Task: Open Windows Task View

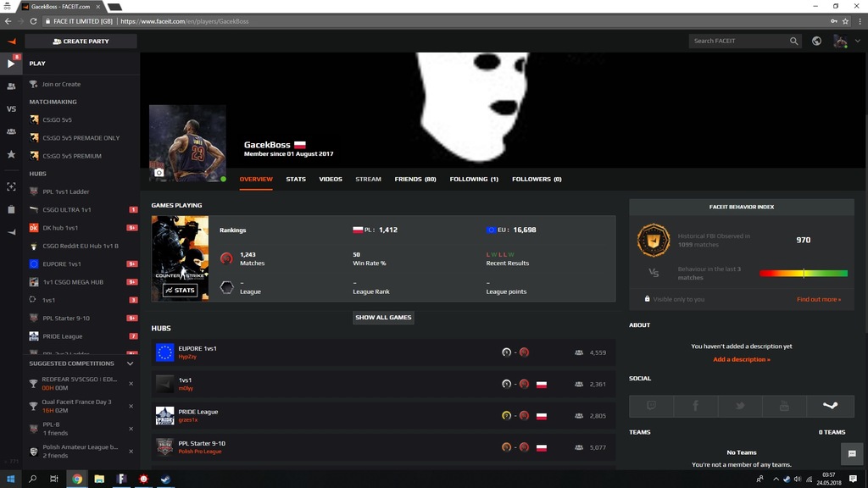Action: [54, 479]
